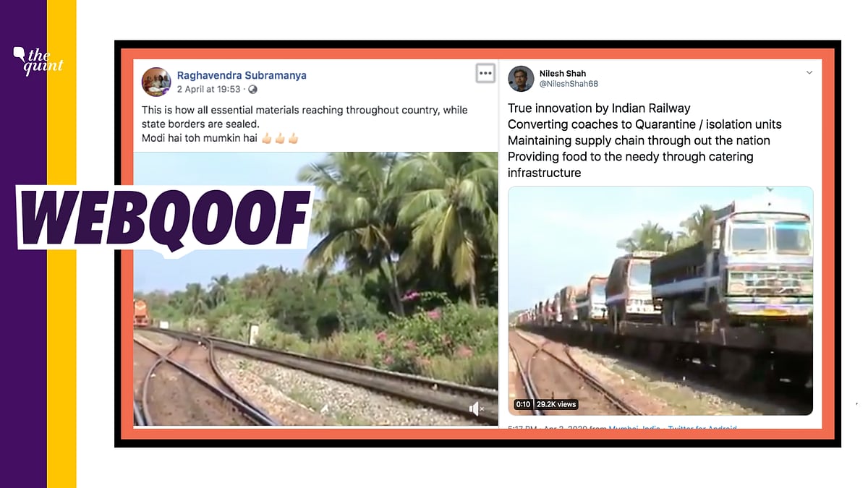Click the WEBQOOF banner label
Screen dimensions: 868x488
point(163,218)
